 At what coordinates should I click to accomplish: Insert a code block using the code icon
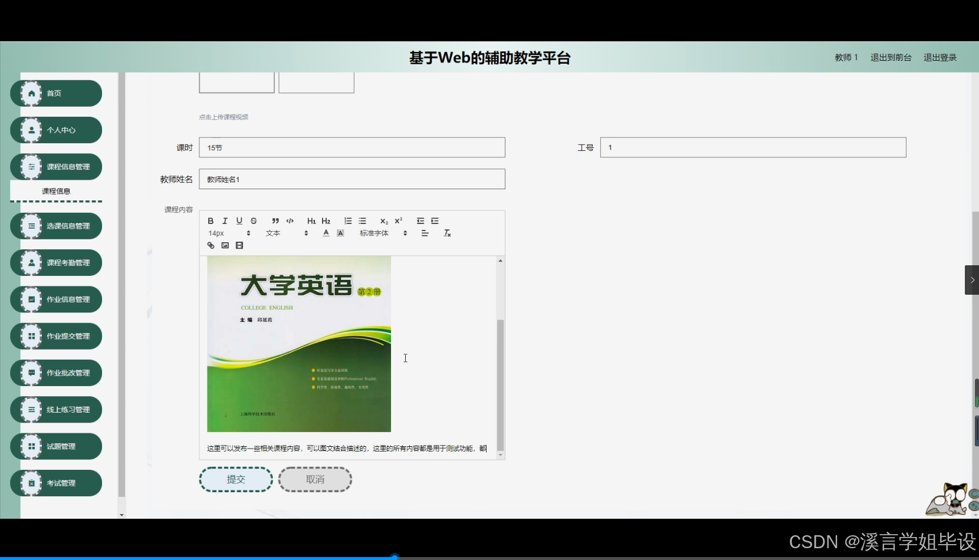[x=290, y=221]
